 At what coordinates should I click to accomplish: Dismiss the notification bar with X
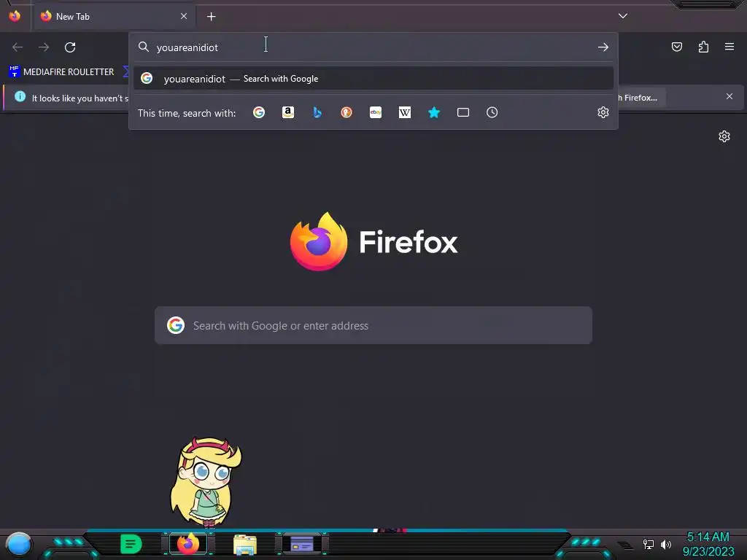pos(729,97)
